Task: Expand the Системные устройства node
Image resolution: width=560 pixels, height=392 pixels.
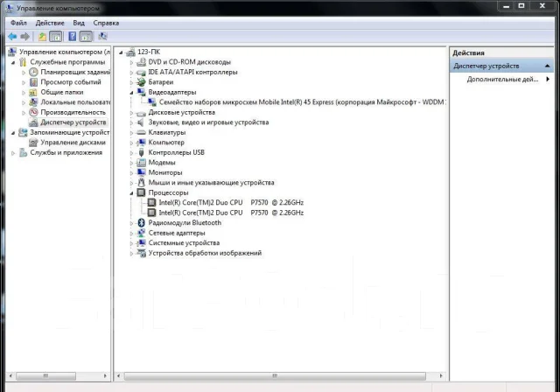Action: click(131, 243)
